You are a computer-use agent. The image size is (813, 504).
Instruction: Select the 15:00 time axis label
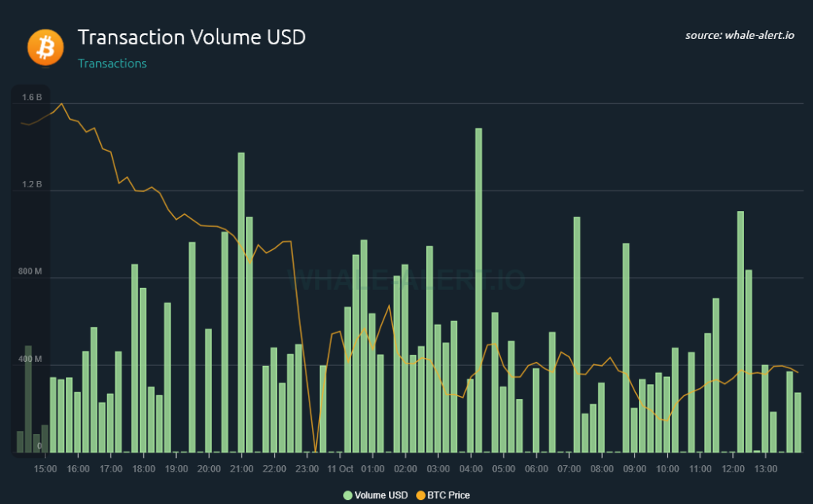(x=45, y=469)
